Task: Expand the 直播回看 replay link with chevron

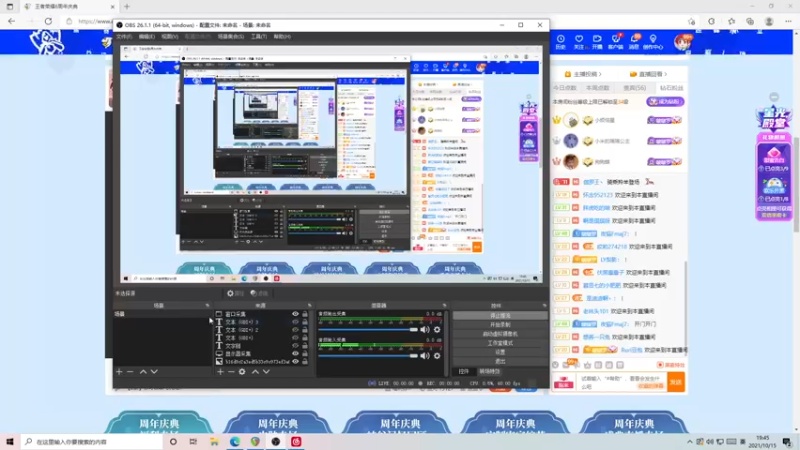Action: pyautogui.click(x=648, y=74)
